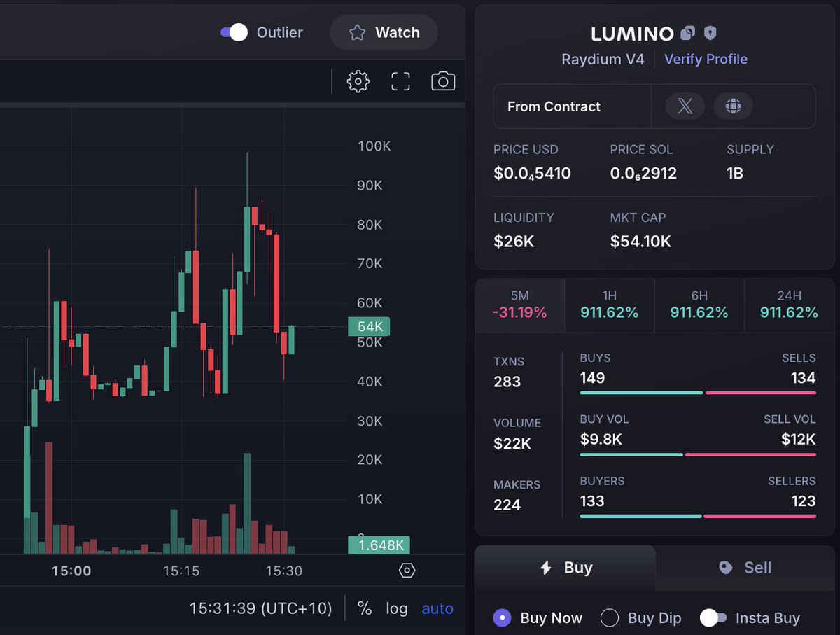
Task: Open the X (Twitter) social link
Action: point(685,106)
